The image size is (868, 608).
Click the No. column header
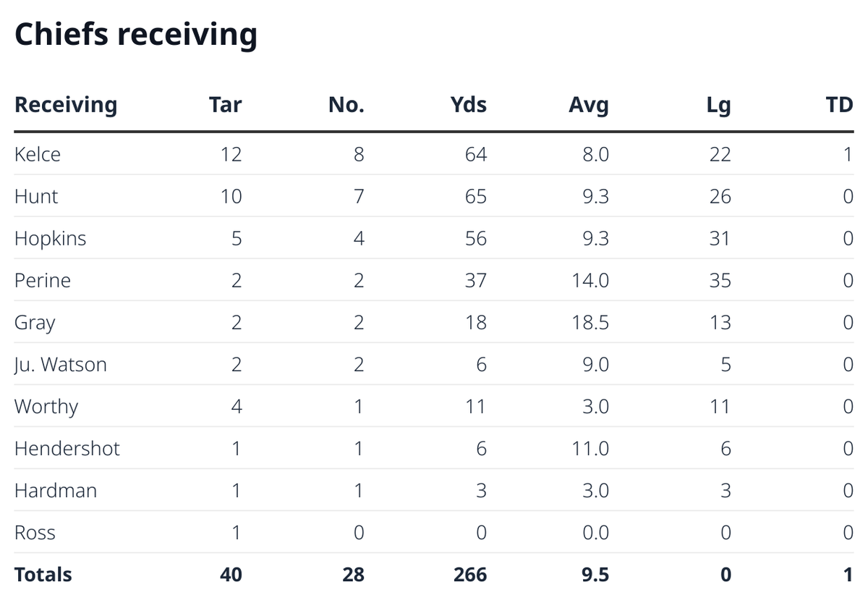pos(346,105)
